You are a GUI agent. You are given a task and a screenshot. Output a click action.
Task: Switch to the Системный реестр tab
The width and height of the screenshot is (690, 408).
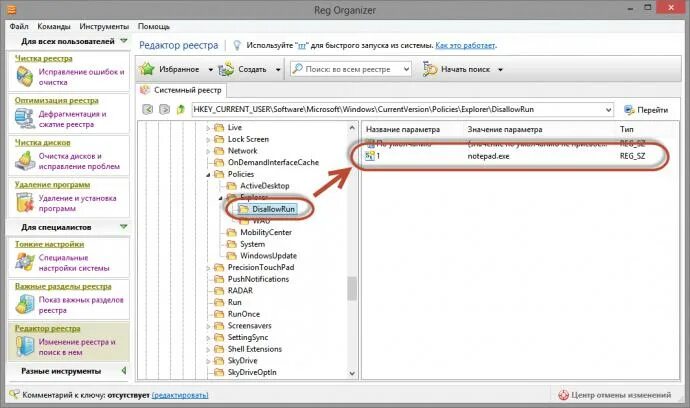click(x=181, y=90)
